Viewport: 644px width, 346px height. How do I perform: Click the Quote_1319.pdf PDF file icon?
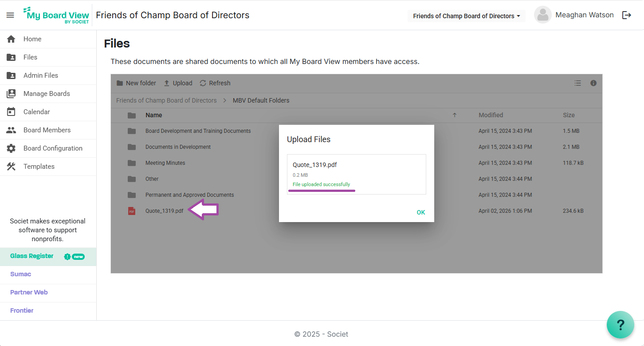click(132, 211)
